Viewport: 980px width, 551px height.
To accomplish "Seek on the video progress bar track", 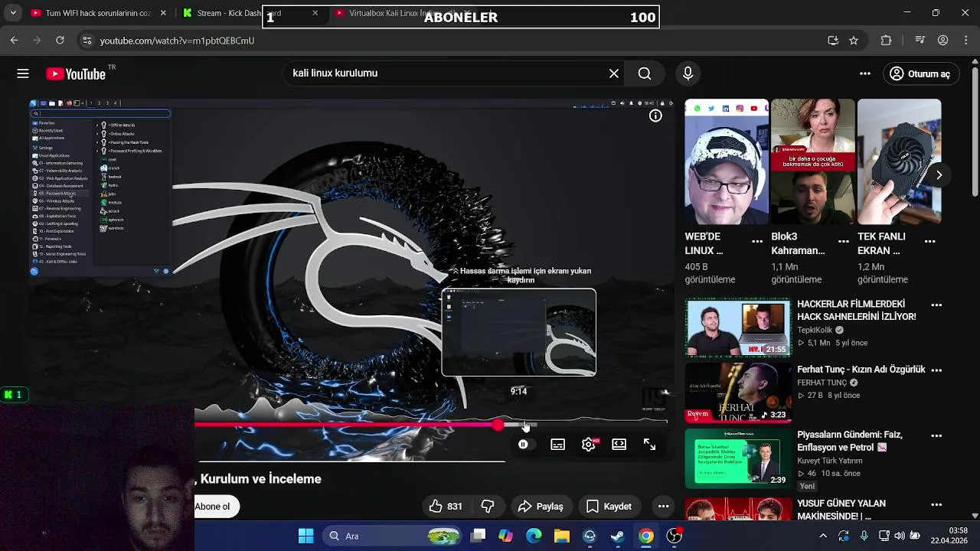I will (431, 424).
